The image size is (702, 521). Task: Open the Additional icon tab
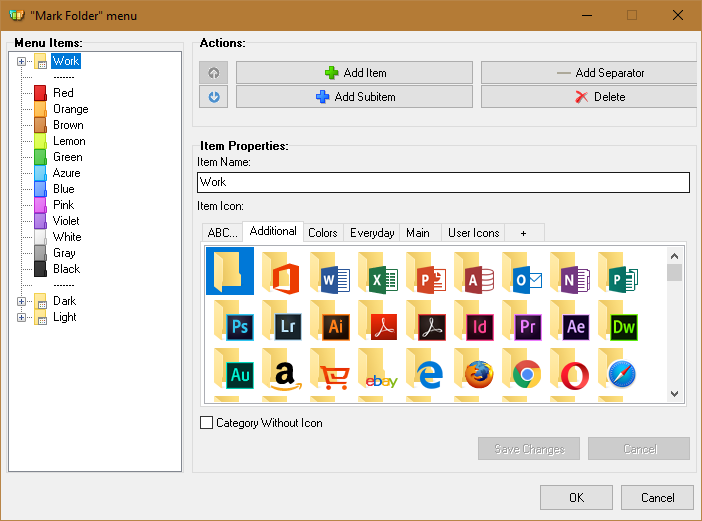click(x=273, y=231)
